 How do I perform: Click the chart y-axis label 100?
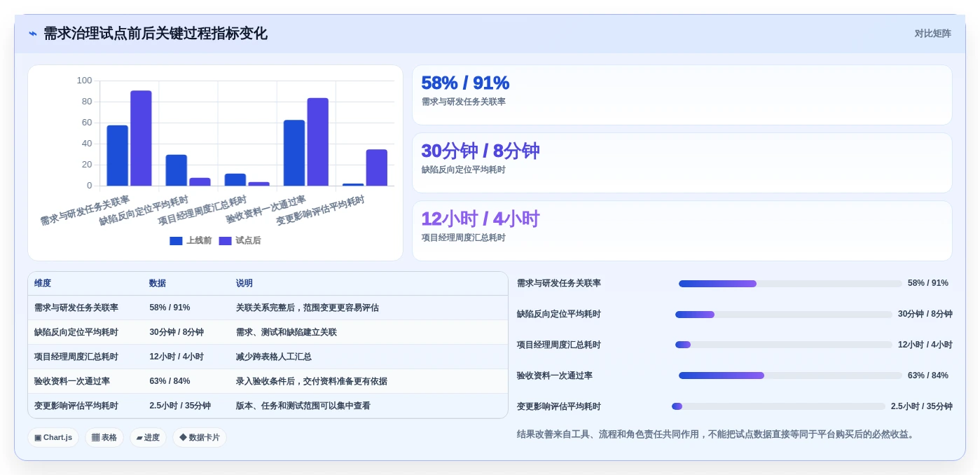tap(84, 81)
